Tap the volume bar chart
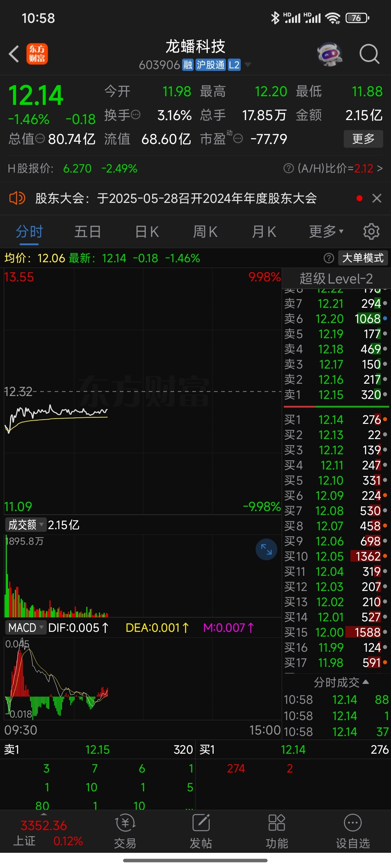The image size is (391, 868). pos(143,576)
